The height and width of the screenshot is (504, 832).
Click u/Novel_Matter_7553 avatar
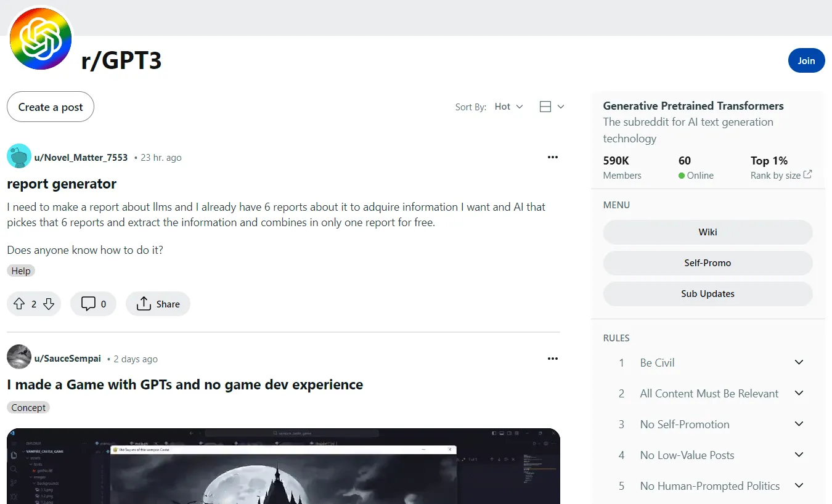click(x=19, y=156)
